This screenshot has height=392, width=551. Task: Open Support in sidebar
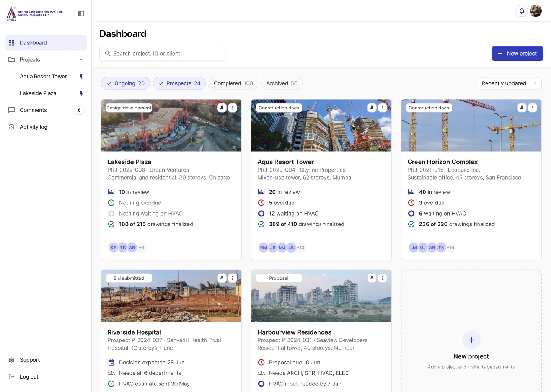[x=46, y=360]
